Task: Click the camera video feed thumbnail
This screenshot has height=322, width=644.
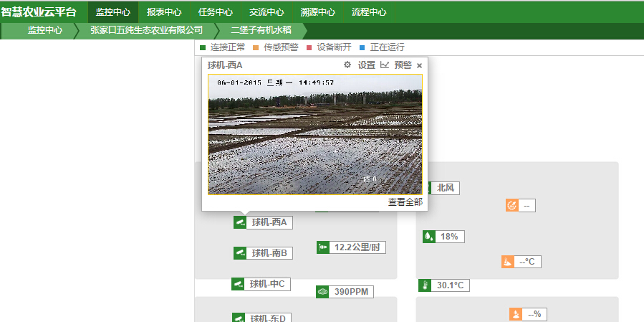Action: [315, 134]
